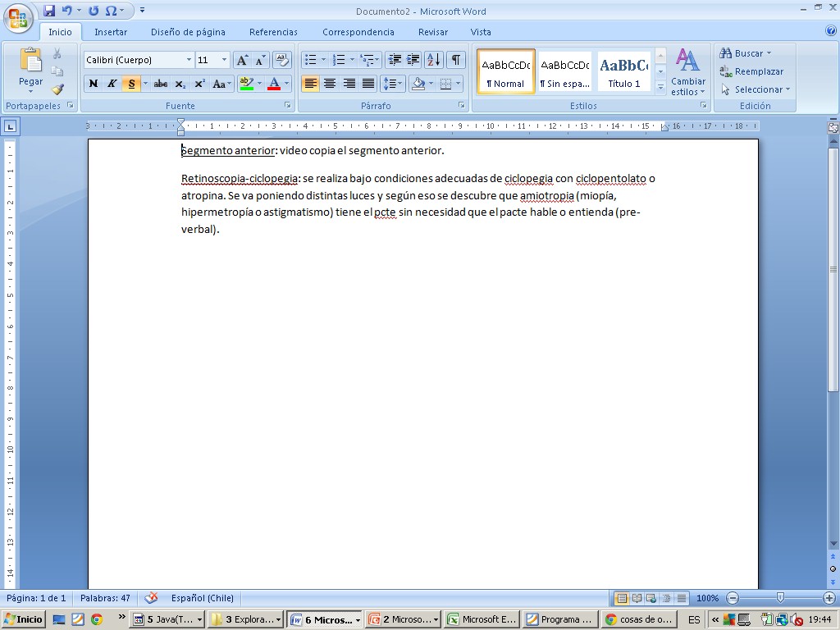This screenshot has width=840, height=630.
Task: Open the font size 11 dropdown
Action: click(224, 60)
